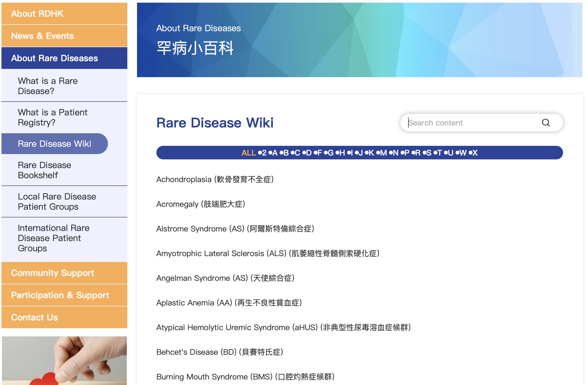Open What is a Rare Disease? page

coord(64,86)
